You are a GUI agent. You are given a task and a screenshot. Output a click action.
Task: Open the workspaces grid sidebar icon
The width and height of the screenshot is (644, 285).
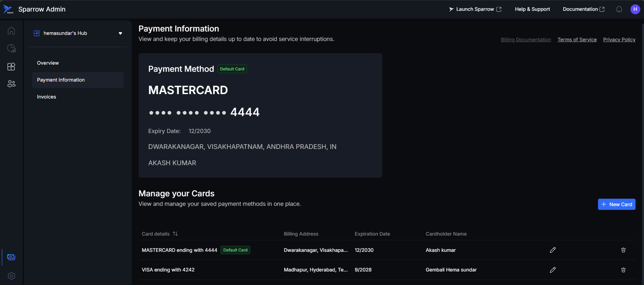click(x=11, y=66)
